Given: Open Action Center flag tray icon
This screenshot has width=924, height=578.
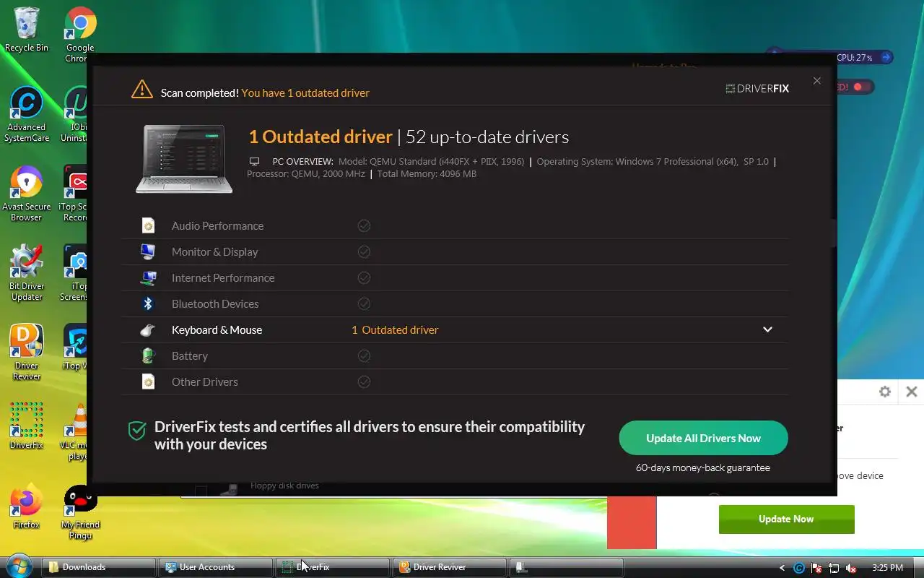Looking at the screenshot, I should click(x=816, y=568).
